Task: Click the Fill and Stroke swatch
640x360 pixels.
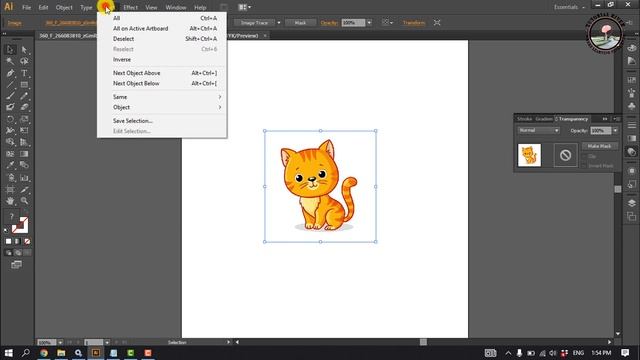Action: [x=19, y=225]
